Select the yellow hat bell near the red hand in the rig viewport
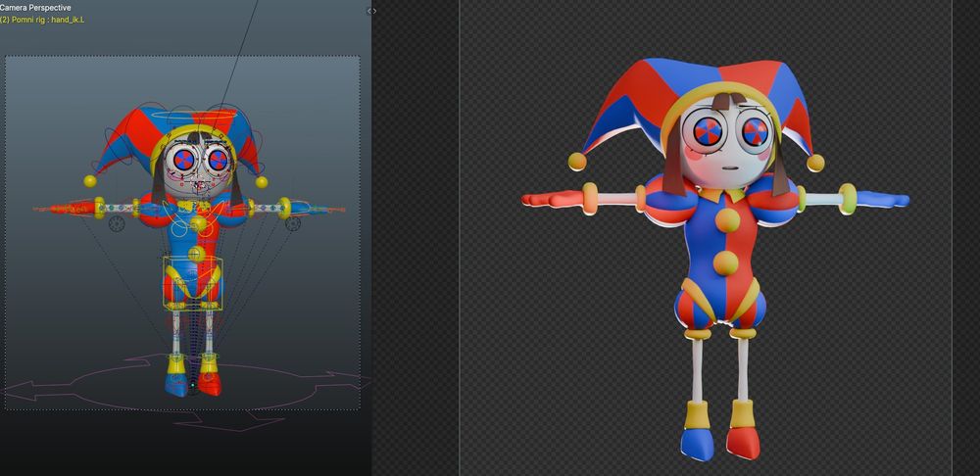 pyautogui.click(x=90, y=181)
